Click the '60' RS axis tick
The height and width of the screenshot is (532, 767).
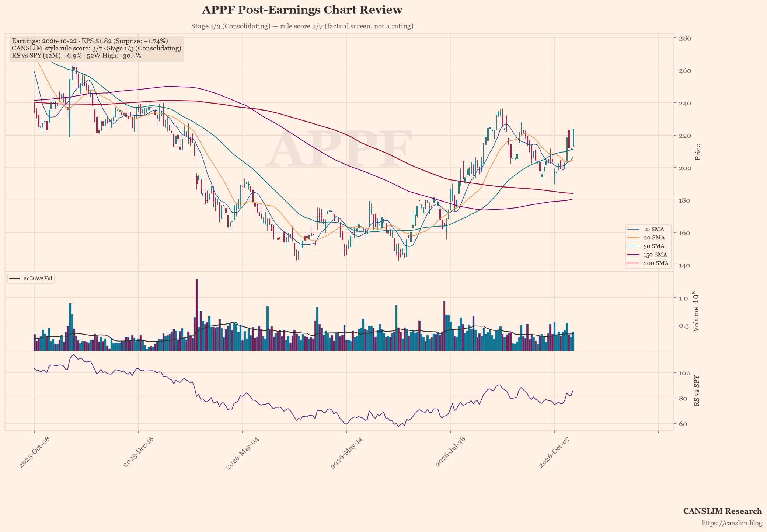coord(683,424)
